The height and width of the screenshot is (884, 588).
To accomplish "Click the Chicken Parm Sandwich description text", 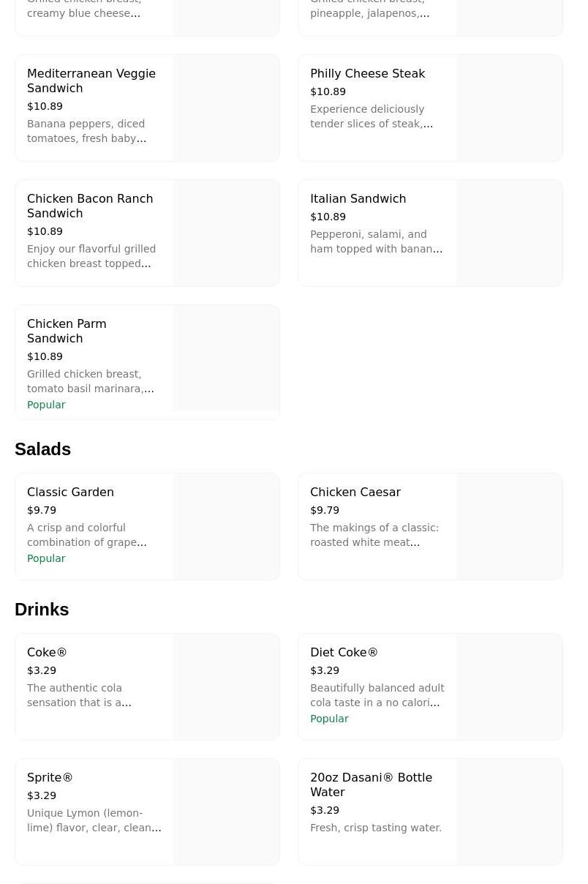I will point(90,381).
